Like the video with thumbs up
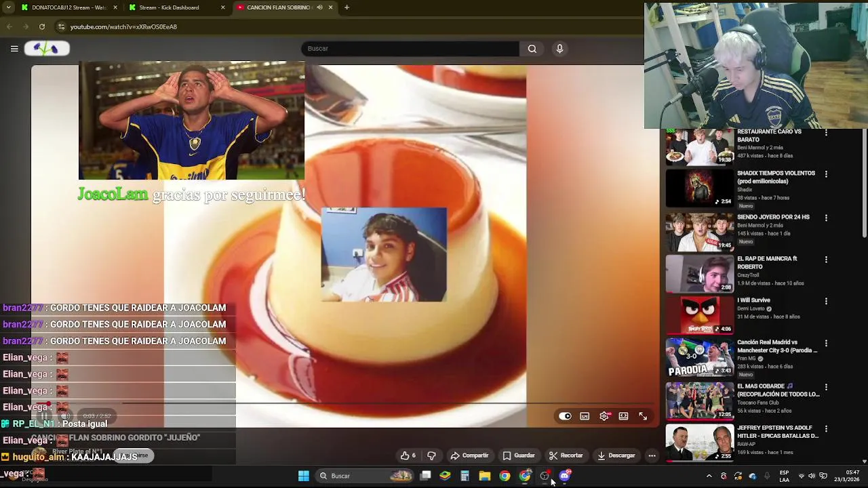Viewport: 868px width, 488px height. coord(408,455)
